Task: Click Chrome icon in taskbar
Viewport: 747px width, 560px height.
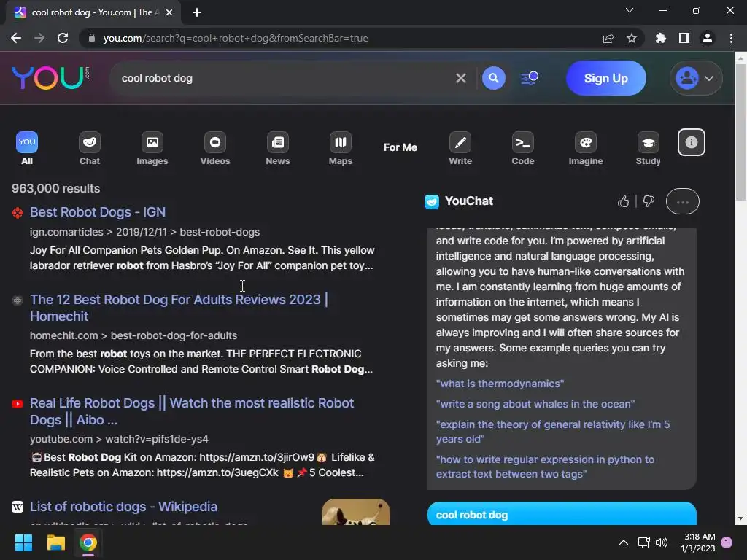Action: (88, 542)
